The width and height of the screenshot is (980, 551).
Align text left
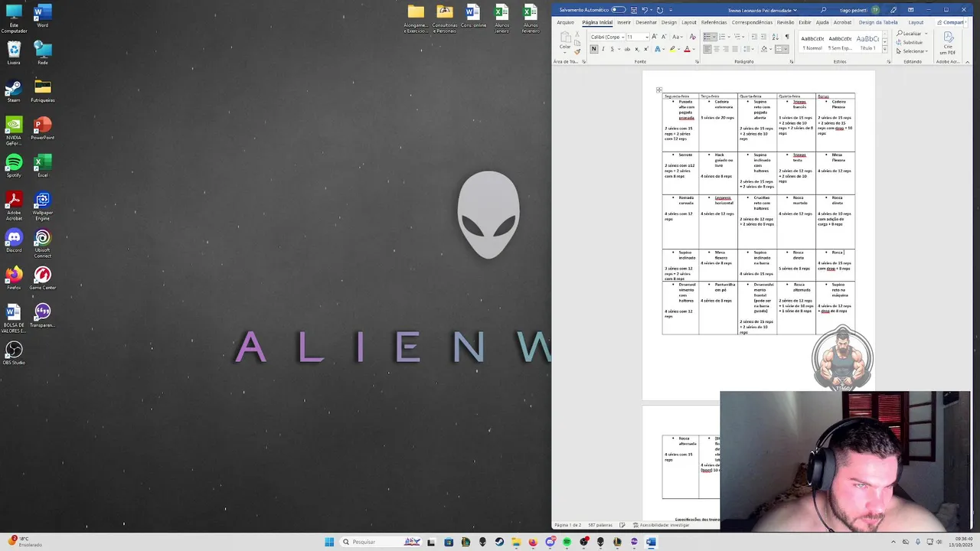707,49
